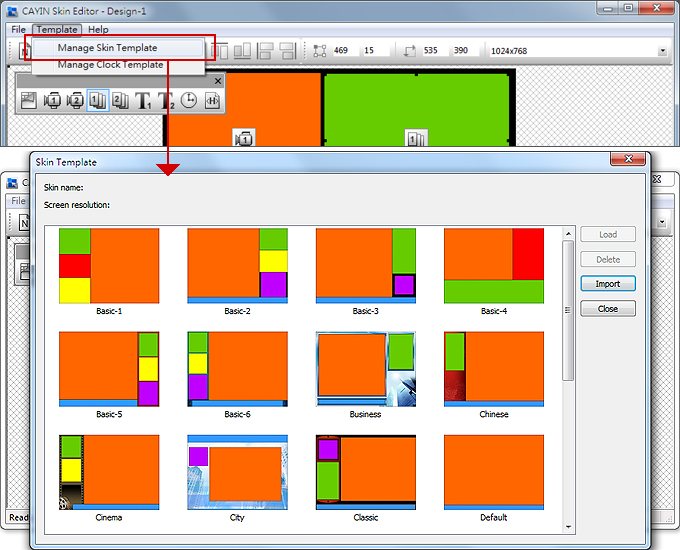Screen dimensions: 680x550
Task: Open the Help menu
Action: [98, 30]
